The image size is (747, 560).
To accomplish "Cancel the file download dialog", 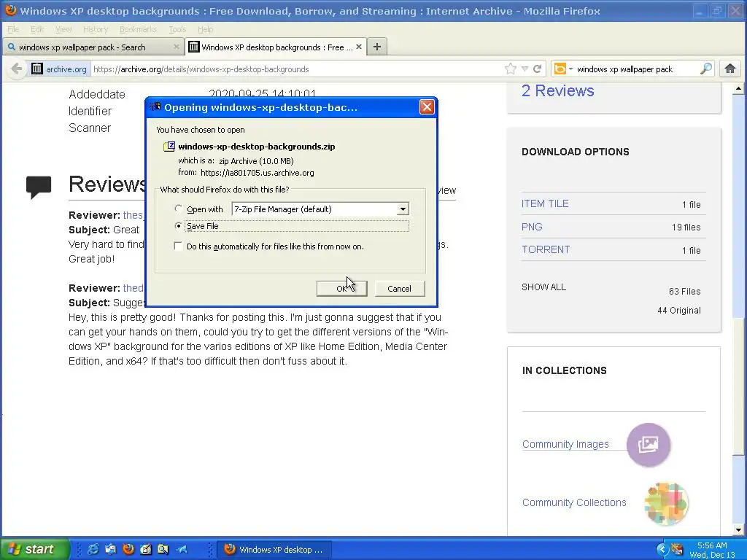I will 399,289.
